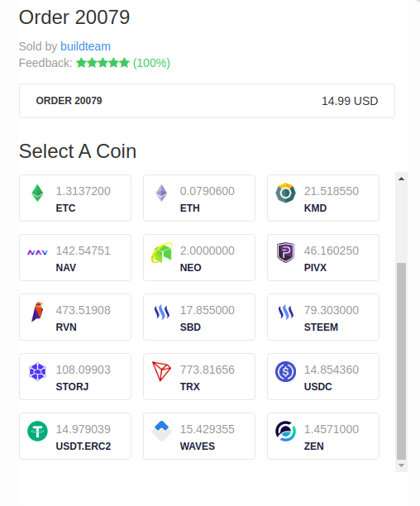Select ETH amount 0.0790600

click(x=207, y=191)
